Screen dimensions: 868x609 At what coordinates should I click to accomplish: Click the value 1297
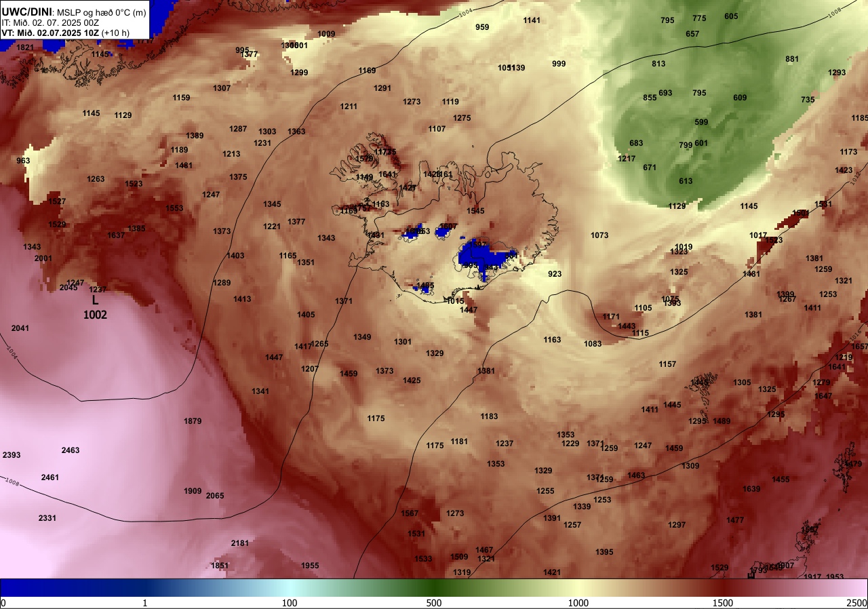coord(677,525)
